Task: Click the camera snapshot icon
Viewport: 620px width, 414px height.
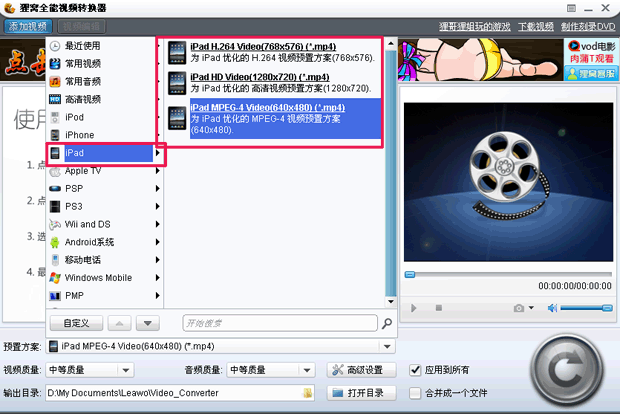Action: 519,308
